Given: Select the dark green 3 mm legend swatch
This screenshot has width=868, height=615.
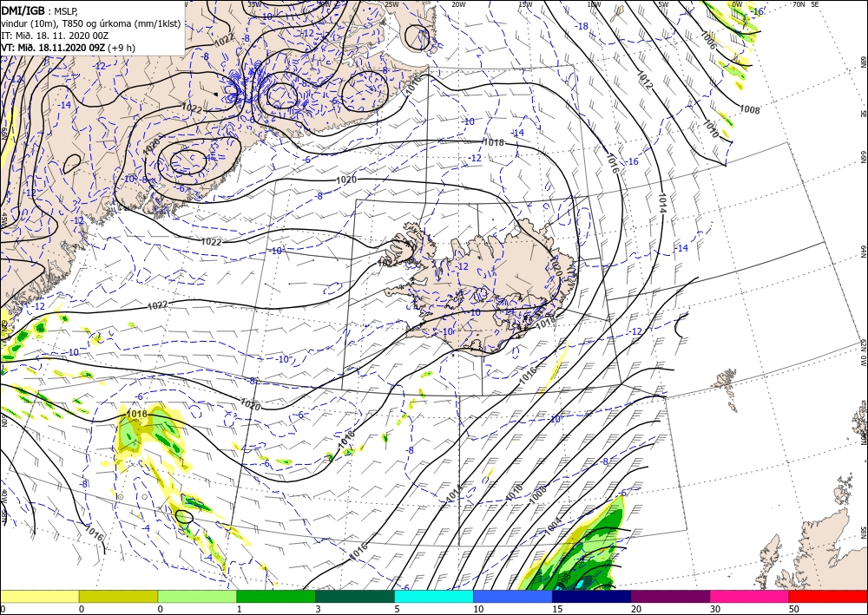Looking at the screenshot, I should click(x=355, y=596).
